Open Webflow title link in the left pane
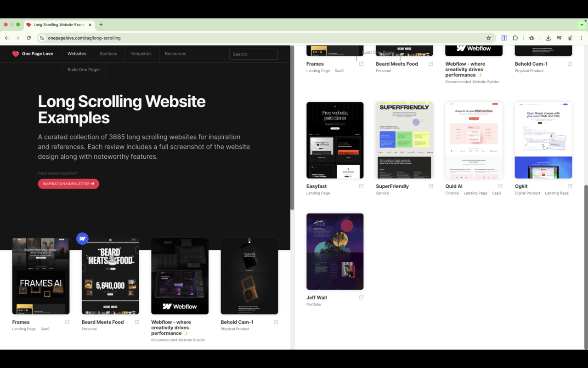 click(x=171, y=328)
